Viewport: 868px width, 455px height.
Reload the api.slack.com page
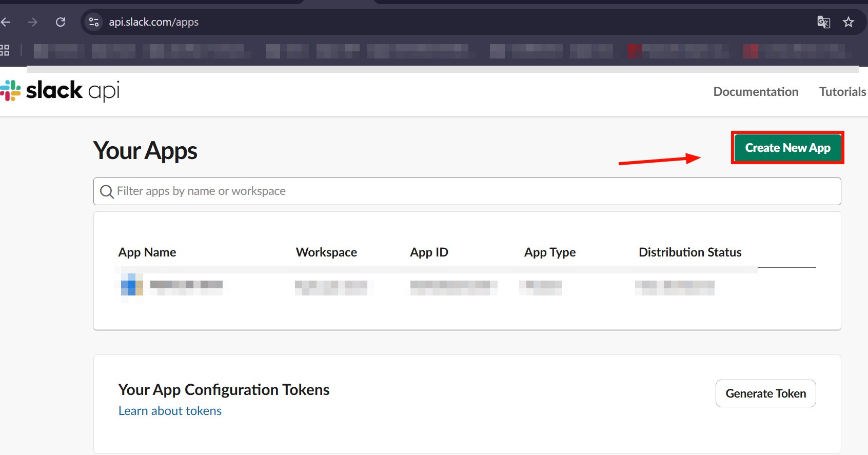[x=61, y=22]
